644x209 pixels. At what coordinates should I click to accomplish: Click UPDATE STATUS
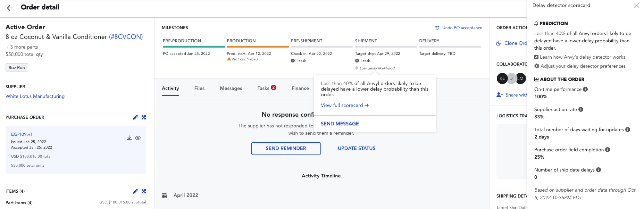point(357,148)
